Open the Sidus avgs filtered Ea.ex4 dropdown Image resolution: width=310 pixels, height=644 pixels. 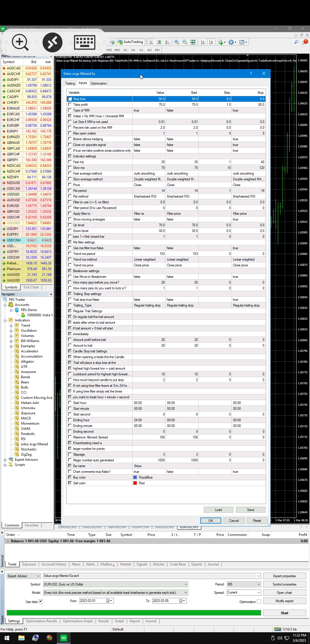pos(258,576)
